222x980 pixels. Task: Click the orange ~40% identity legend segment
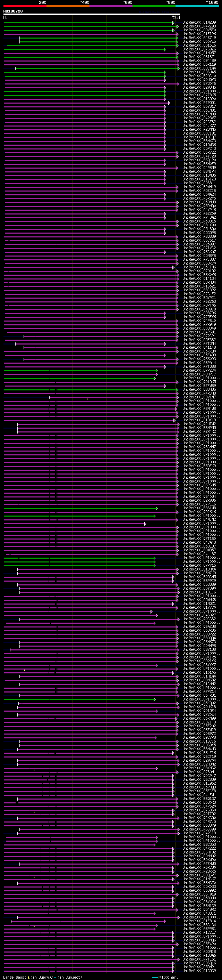coord(68,6)
